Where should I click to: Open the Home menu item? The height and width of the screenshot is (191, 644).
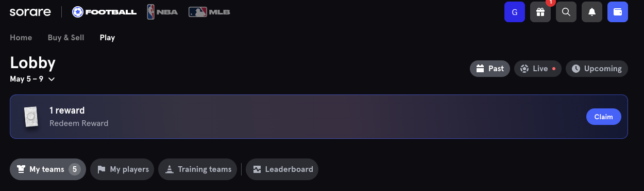tap(21, 38)
